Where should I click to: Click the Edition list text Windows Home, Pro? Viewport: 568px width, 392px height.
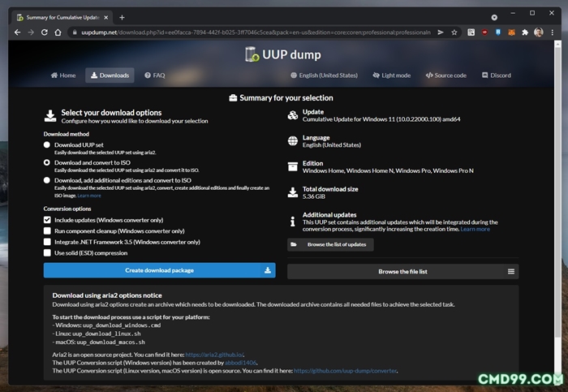(388, 170)
